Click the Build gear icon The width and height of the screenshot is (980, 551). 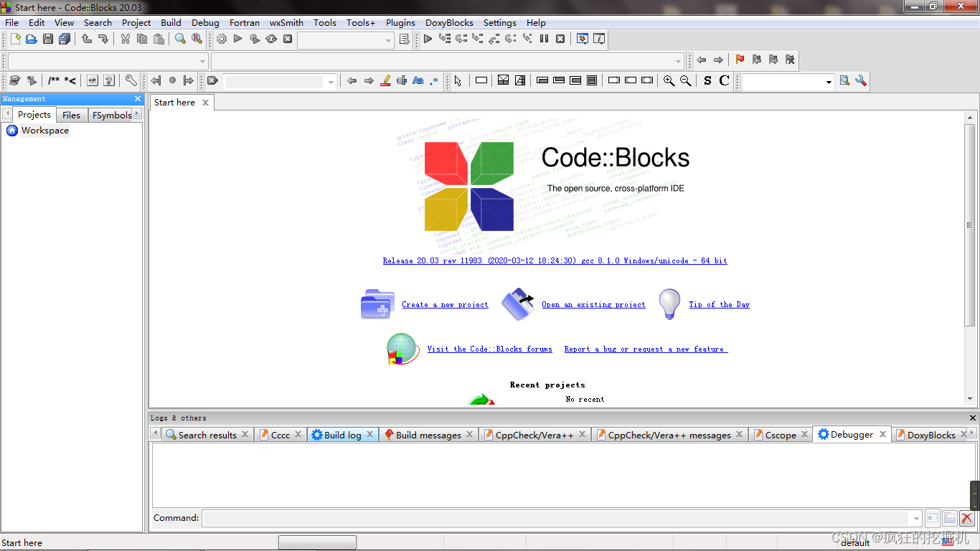(222, 39)
